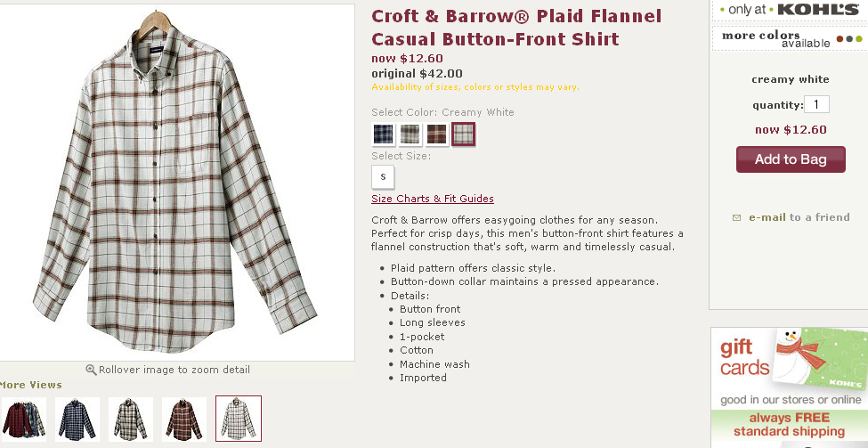The height and width of the screenshot is (448, 868).
Task: Select the highlighted Creamy White color swatch
Action: [x=463, y=134]
